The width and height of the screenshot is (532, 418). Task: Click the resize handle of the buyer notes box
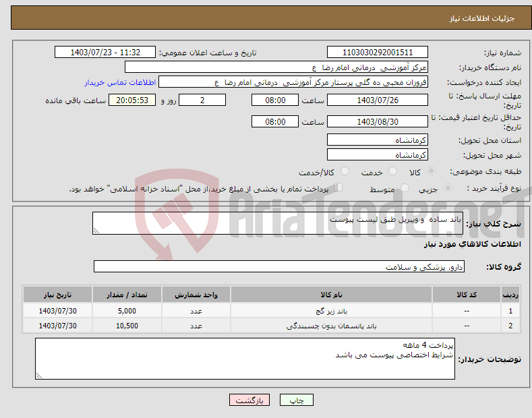tap(39, 376)
